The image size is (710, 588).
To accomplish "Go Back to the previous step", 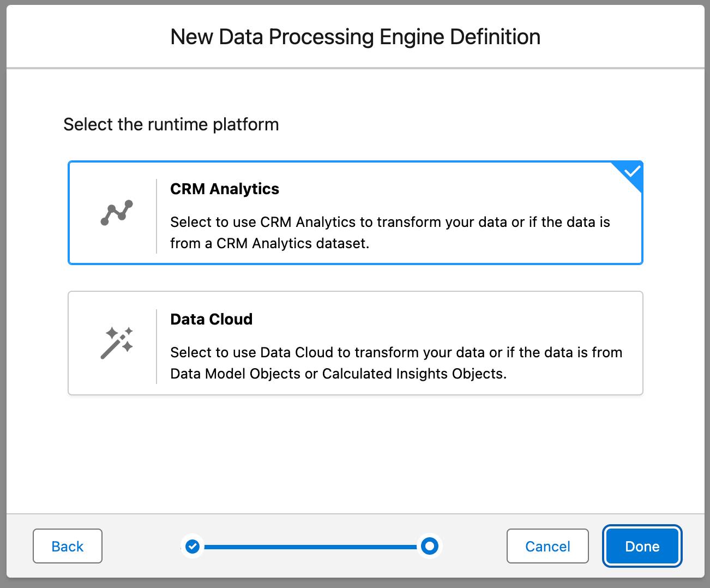I will (x=67, y=546).
